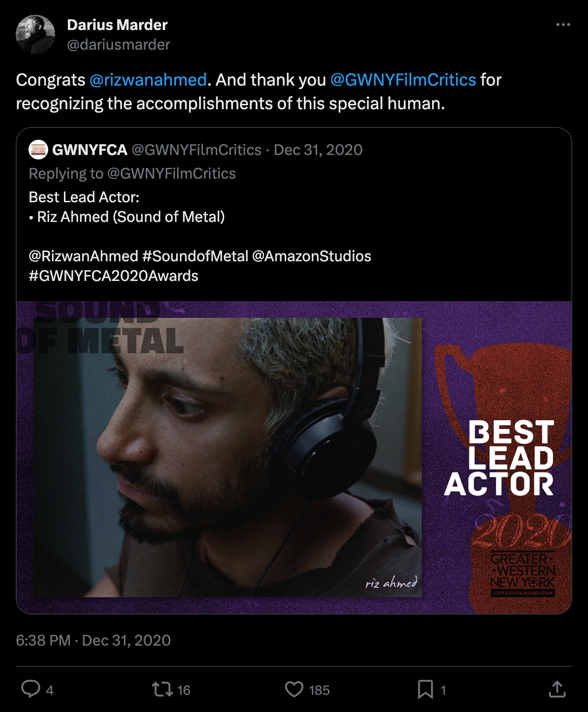Click the GWNYFCA small profile avatar
This screenshot has width=588, height=712.
(38, 150)
